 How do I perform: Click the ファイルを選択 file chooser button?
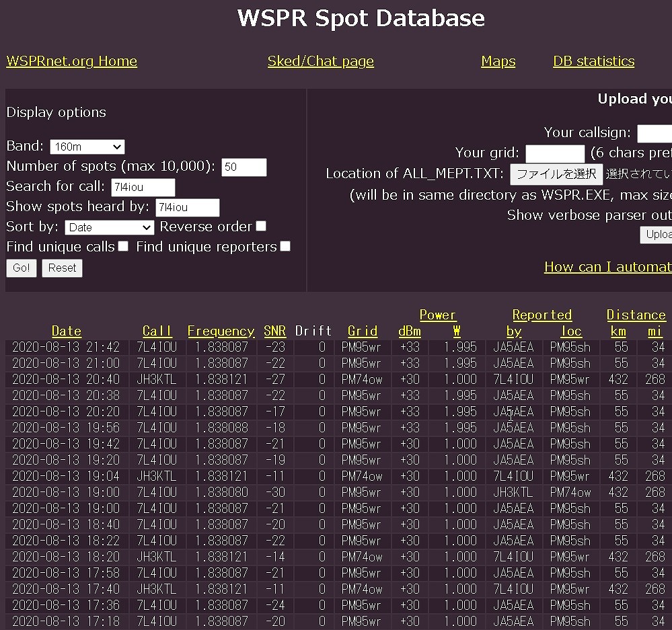click(556, 174)
